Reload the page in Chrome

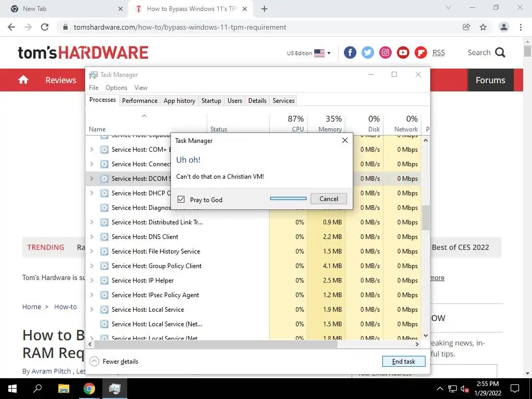click(x=45, y=27)
